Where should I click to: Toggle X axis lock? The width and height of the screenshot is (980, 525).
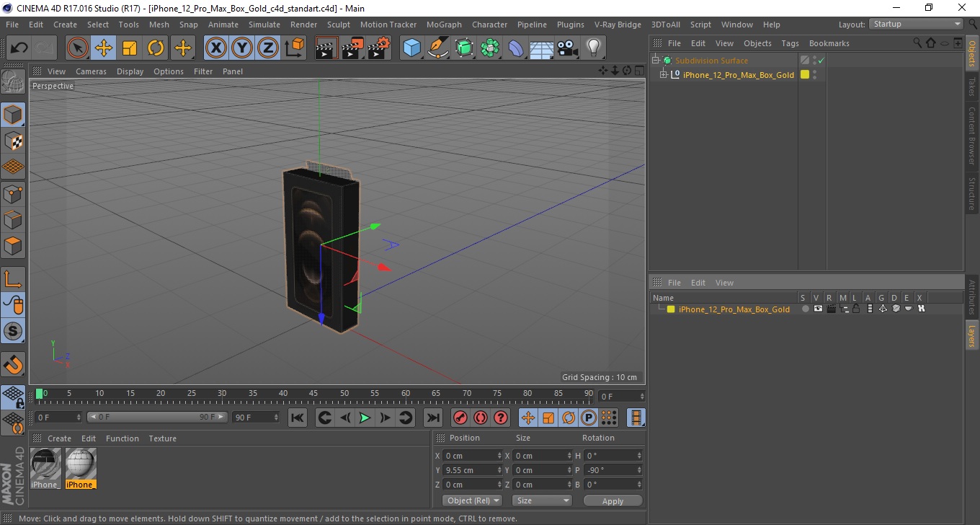click(x=215, y=48)
